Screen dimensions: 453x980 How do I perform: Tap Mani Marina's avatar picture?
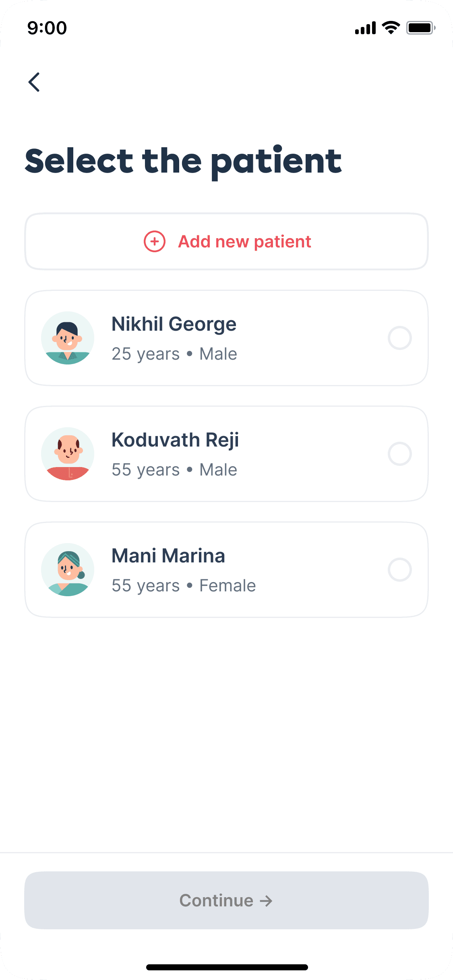coord(68,570)
